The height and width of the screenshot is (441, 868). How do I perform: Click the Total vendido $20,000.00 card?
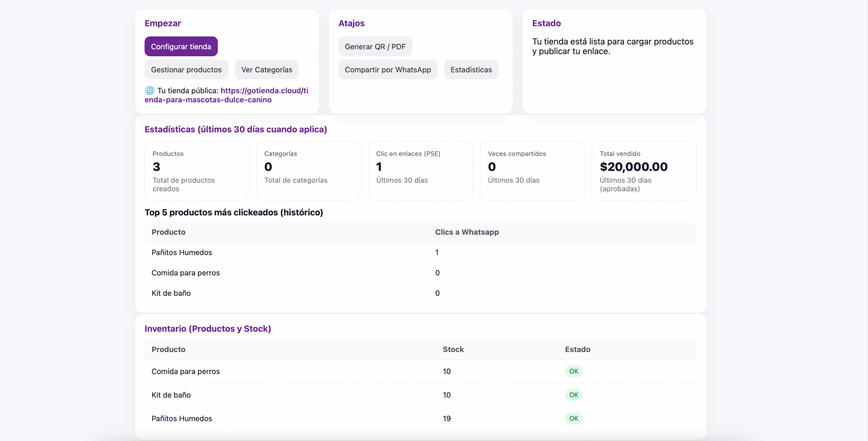644,171
